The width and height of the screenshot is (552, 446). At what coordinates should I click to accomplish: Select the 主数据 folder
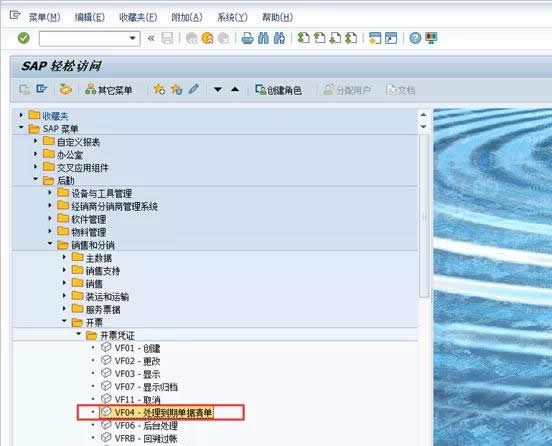tap(99, 258)
